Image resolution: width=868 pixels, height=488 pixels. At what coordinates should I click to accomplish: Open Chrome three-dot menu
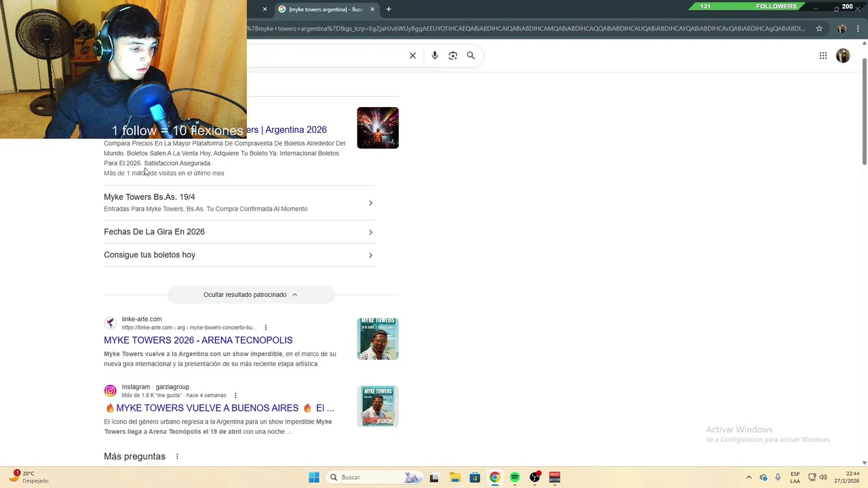858,28
